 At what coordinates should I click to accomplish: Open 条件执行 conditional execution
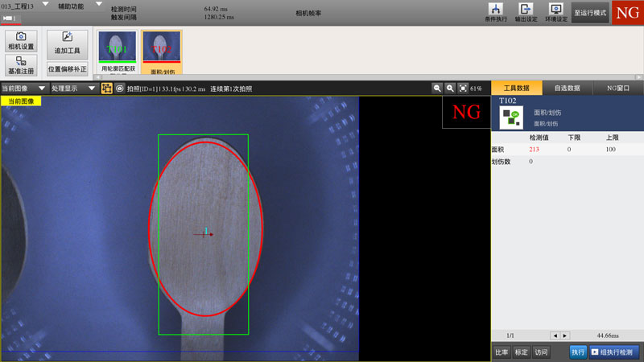click(x=497, y=12)
